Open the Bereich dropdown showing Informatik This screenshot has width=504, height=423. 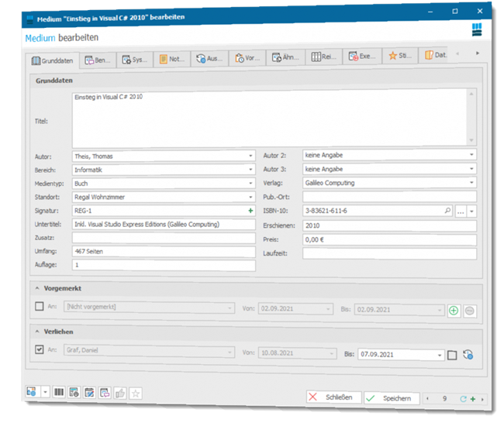250,169
